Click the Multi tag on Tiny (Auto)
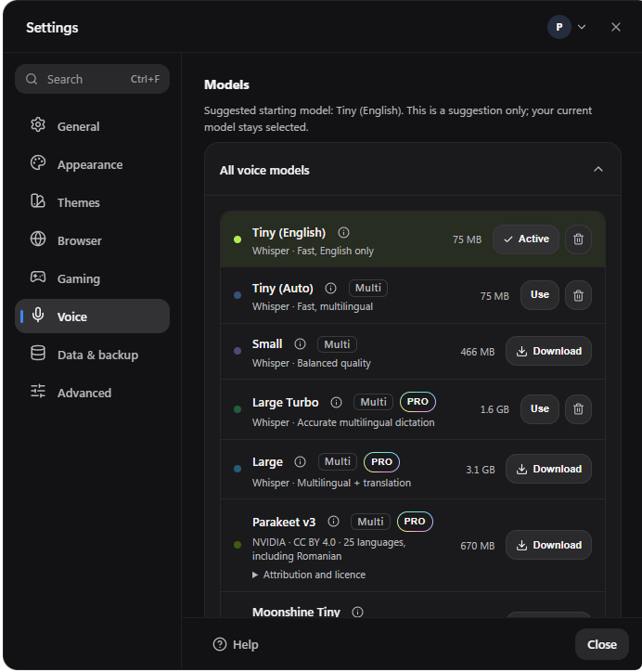This screenshot has width=642, height=672. coord(368,288)
